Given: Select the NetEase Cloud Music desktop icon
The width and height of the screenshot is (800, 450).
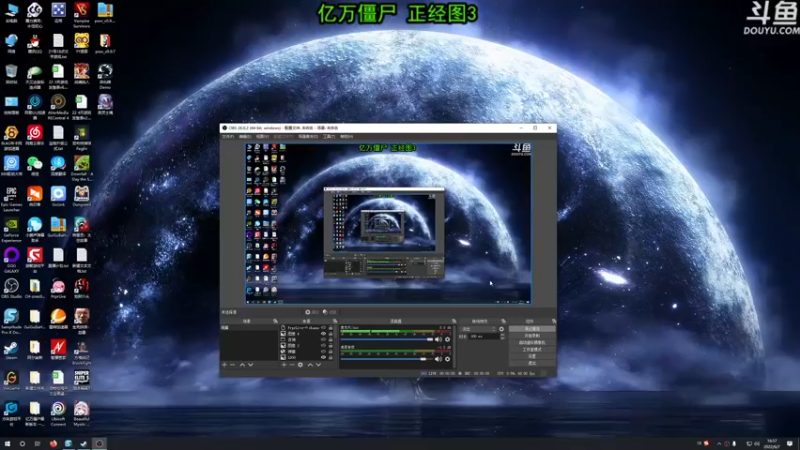Looking at the screenshot, I should point(35,137).
